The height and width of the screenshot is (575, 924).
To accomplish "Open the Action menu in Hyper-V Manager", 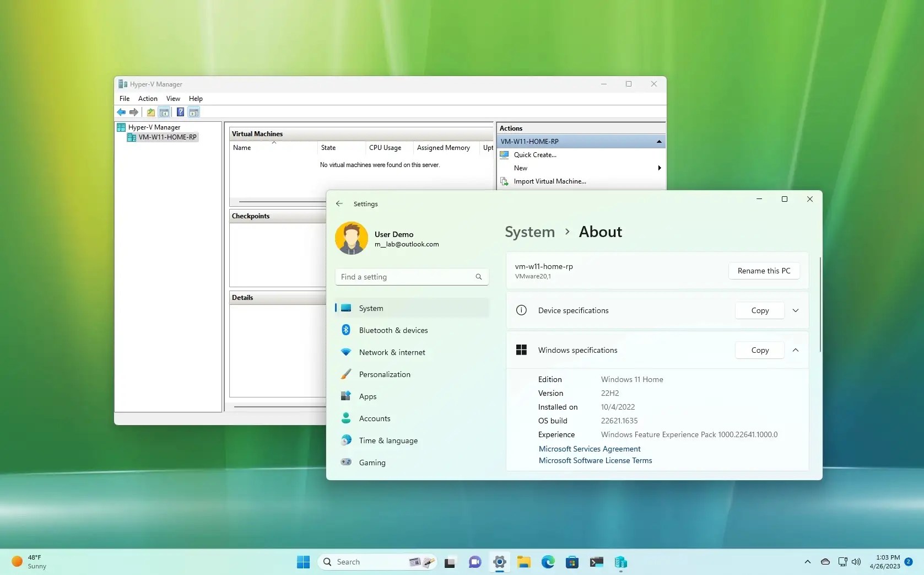I will 147,98.
